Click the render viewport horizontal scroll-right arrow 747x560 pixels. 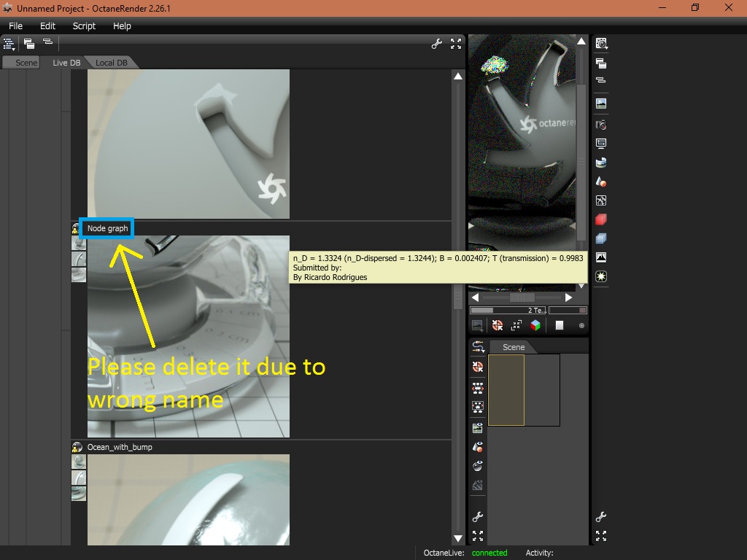point(568,297)
